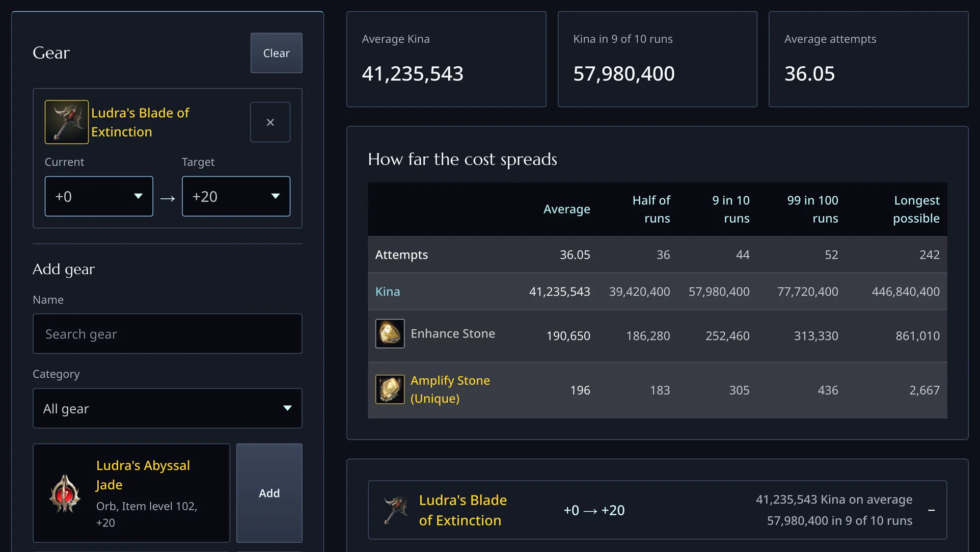Click Ludra's Blade of Extinction gear icon
The height and width of the screenshot is (552, 980).
pyautogui.click(x=67, y=122)
